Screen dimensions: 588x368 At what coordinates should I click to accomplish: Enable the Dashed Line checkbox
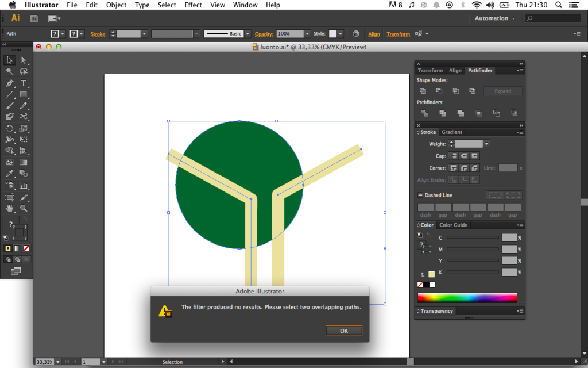point(420,195)
